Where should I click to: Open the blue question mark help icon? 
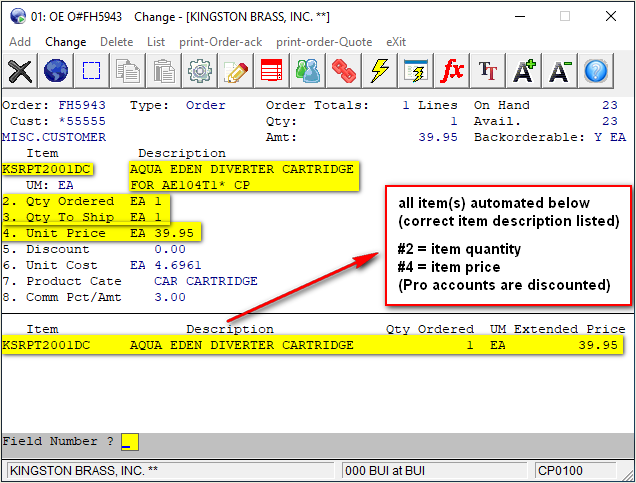(595, 71)
